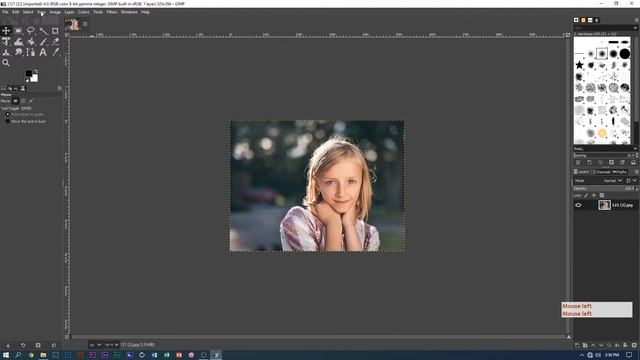Reset colors to default black and white
The width and height of the screenshot is (640, 360).
tap(27, 80)
